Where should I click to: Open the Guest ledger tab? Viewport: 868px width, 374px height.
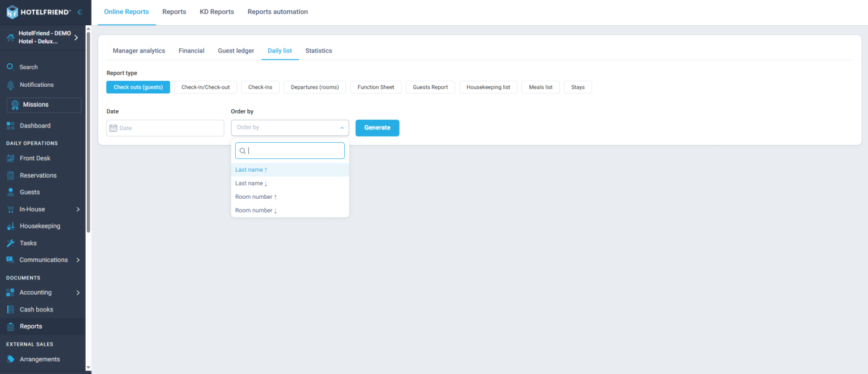(x=236, y=51)
